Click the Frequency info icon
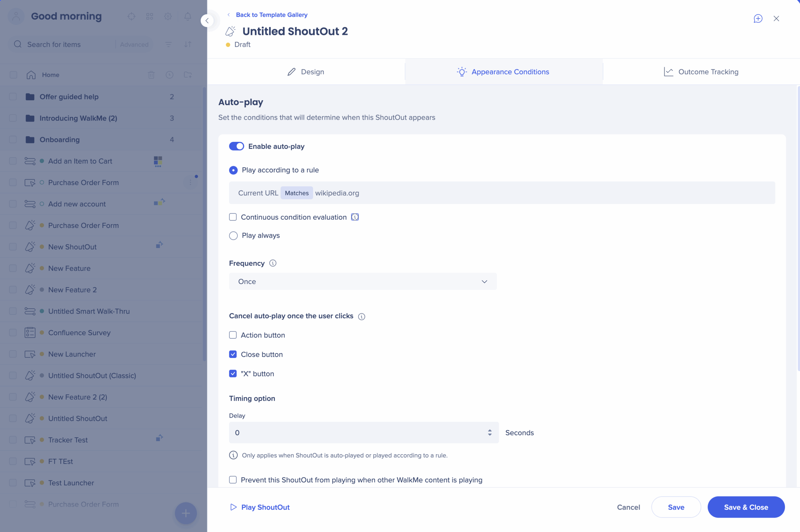This screenshot has height=532, width=800. coord(272,263)
